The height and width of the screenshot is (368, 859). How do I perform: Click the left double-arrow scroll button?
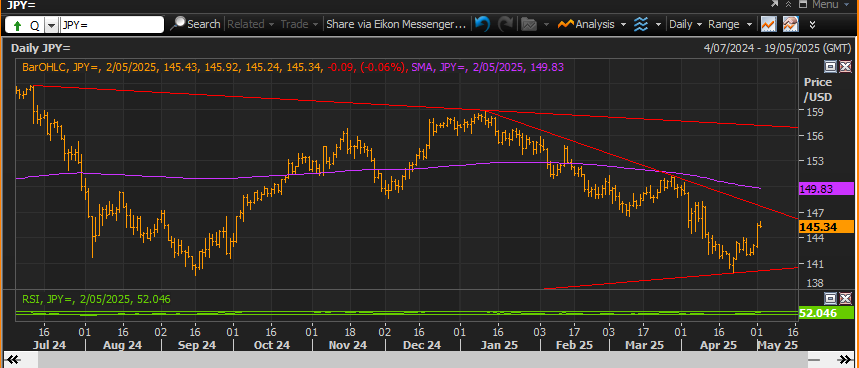point(12,360)
